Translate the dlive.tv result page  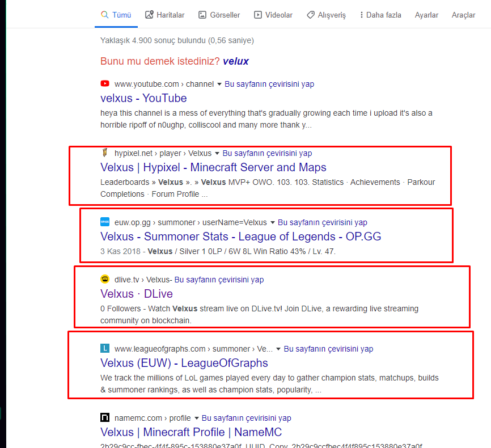(x=219, y=280)
